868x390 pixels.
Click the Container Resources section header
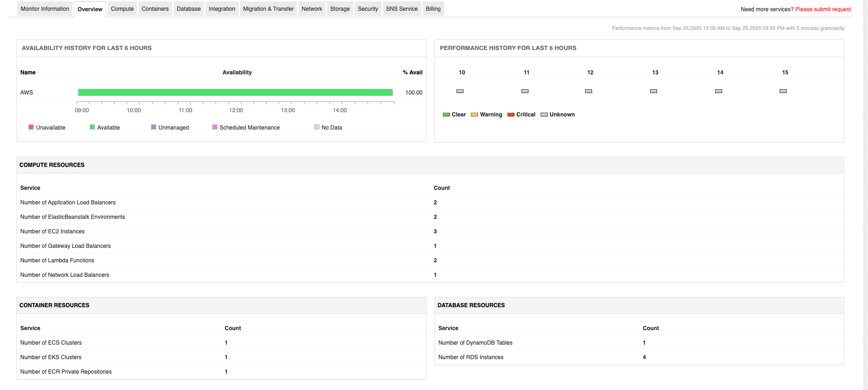[221, 305]
